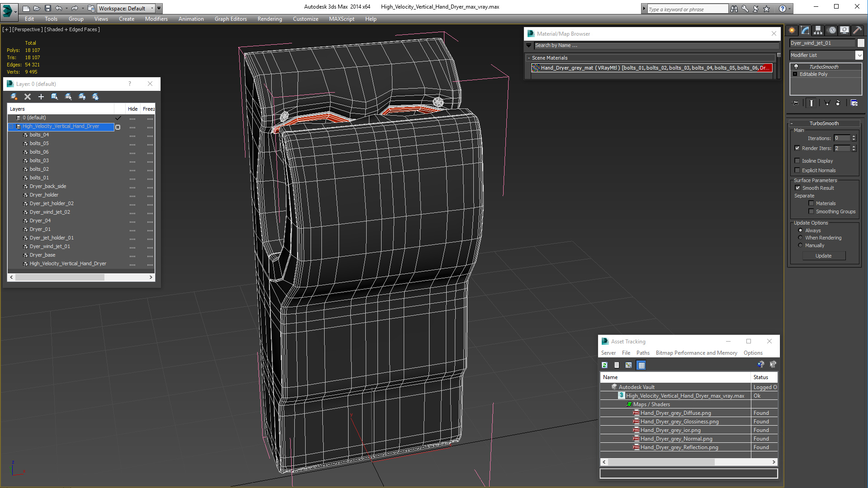Viewport: 868px width, 488px height.
Task: Toggle TurboSmooth modifier lightbulb on/off
Action: (796, 66)
